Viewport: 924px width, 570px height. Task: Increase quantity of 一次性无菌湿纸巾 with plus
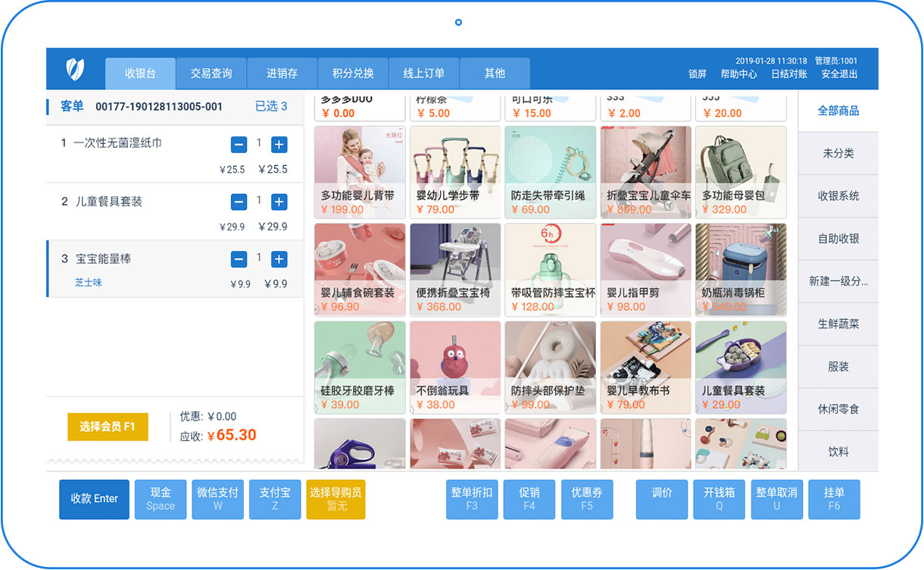(279, 145)
